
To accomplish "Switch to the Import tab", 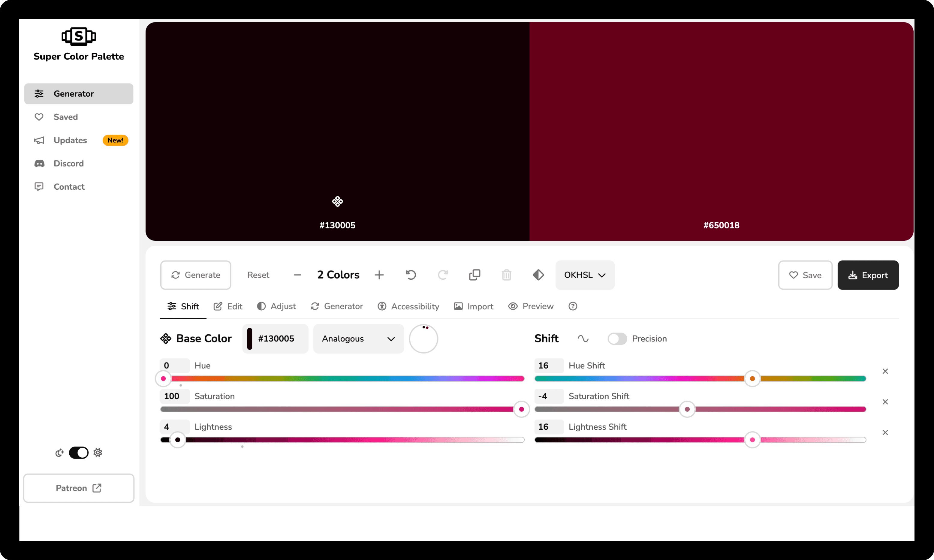I will [x=473, y=306].
